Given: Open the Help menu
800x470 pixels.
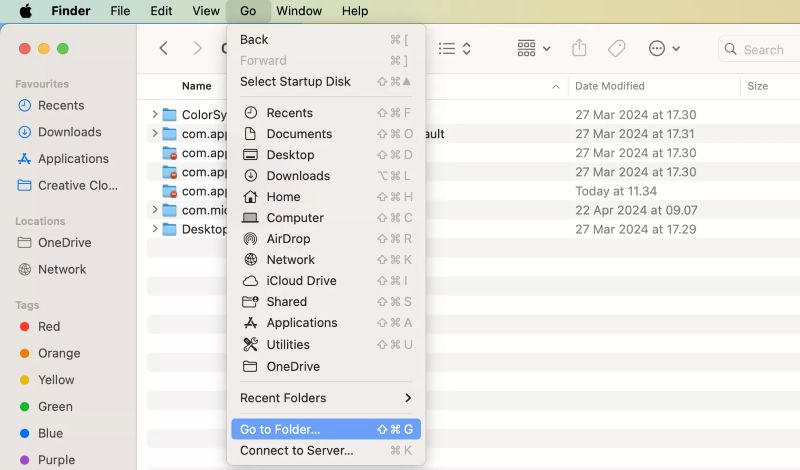Looking at the screenshot, I should coord(355,11).
